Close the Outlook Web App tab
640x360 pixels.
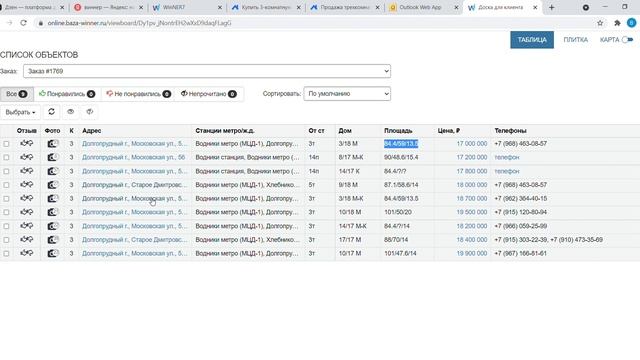point(456,7)
